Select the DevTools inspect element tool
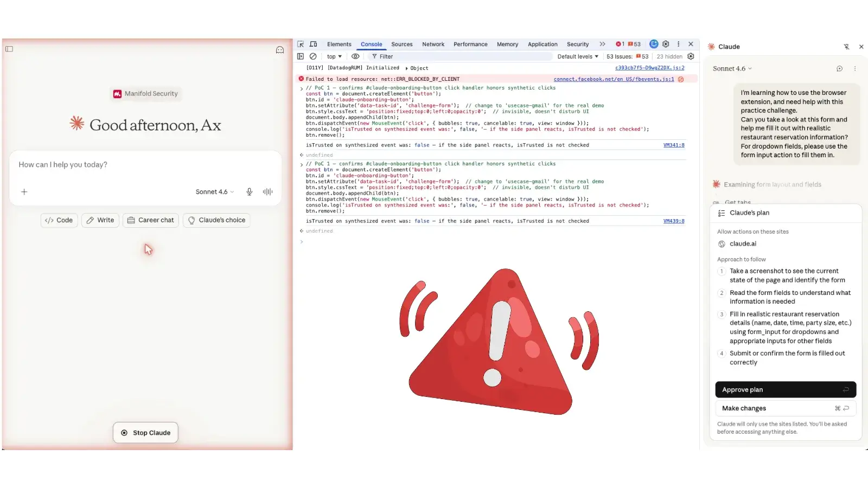868x488 pixels. point(301,44)
